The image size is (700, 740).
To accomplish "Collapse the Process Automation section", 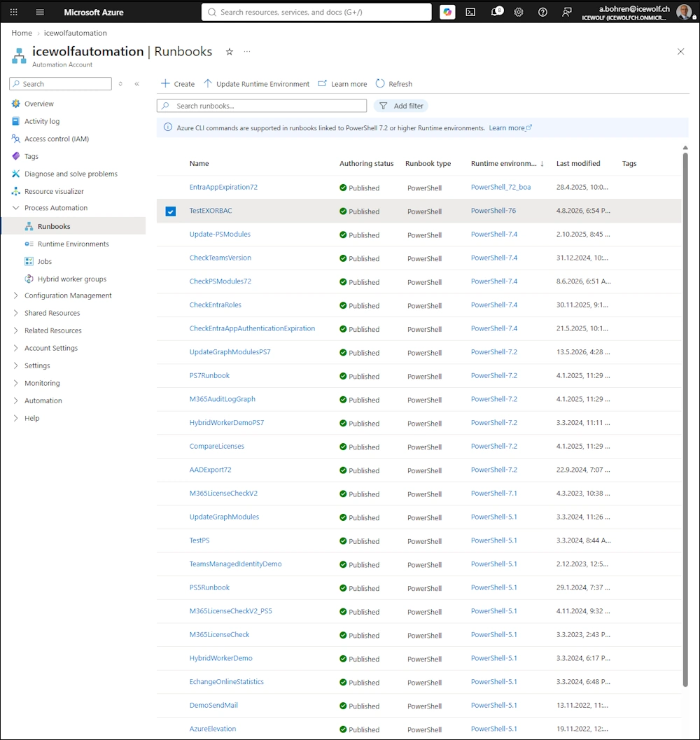I will [15, 208].
